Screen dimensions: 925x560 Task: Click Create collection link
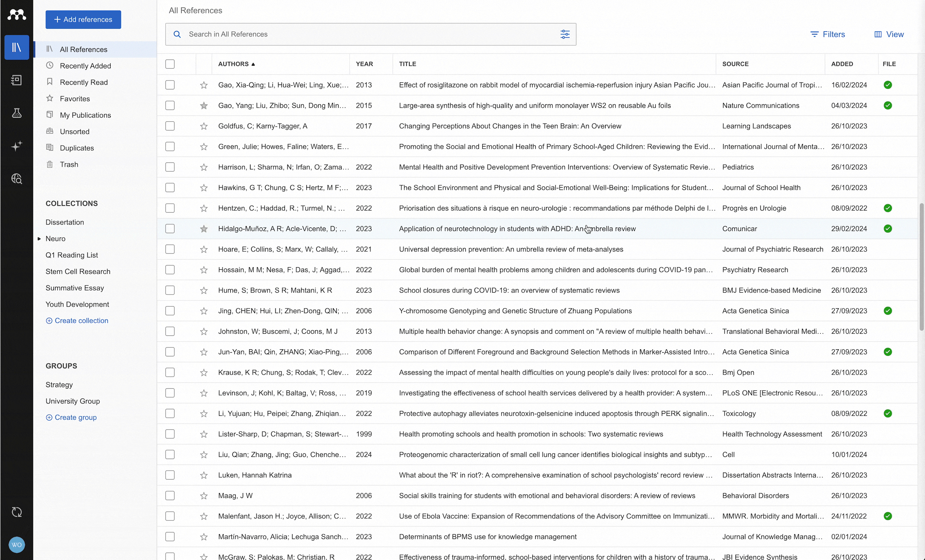77,321
